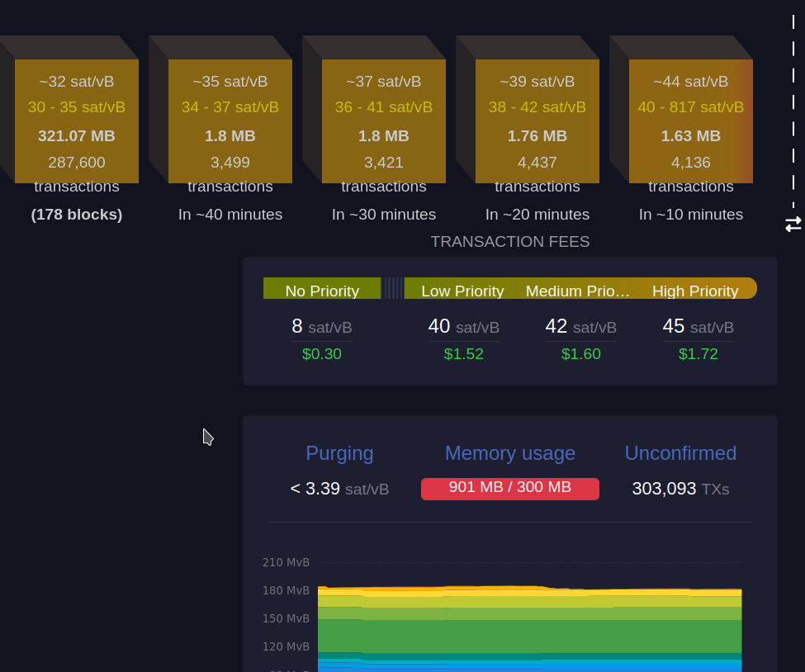Click the swap arrows icon beside the blocks
805x672 pixels.
coord(793,224)
